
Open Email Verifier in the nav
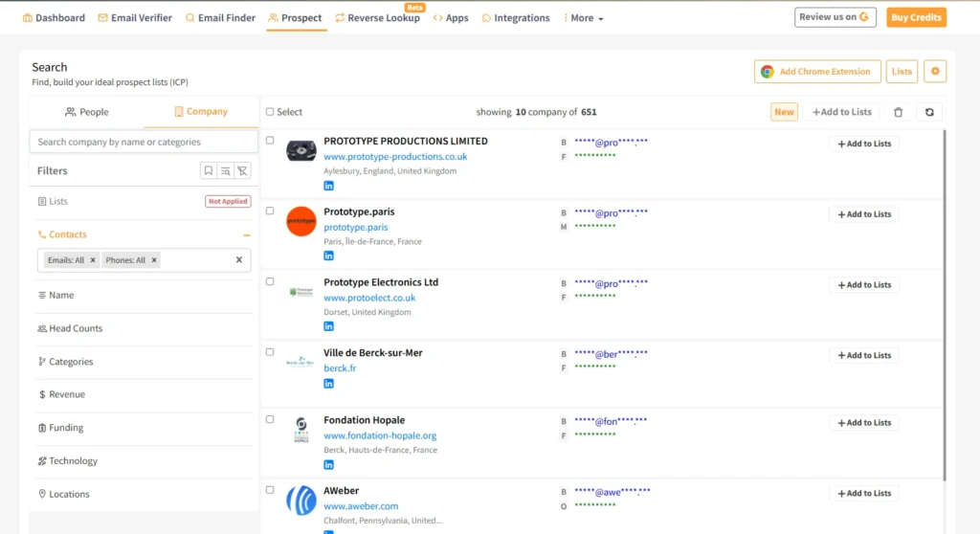pyautogui.click(x=135, y=18)
